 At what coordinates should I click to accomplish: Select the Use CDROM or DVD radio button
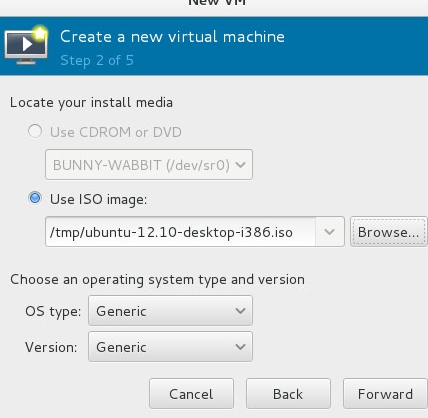35,131
